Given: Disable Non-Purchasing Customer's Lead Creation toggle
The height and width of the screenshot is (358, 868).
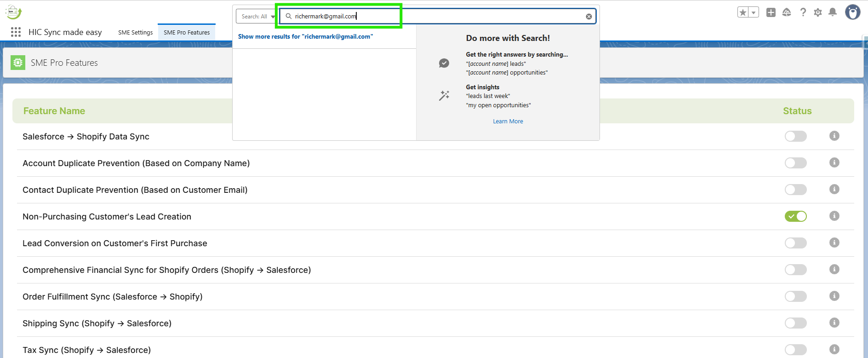Looking at the screenshot, I should [x=796, y=216].
